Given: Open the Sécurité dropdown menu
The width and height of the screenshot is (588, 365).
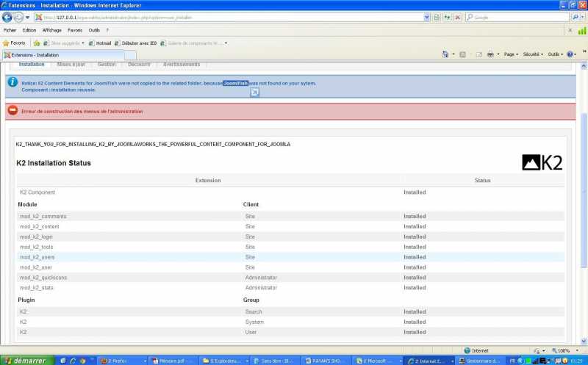Looking at the screenshot, I should [x=533, y=54].
